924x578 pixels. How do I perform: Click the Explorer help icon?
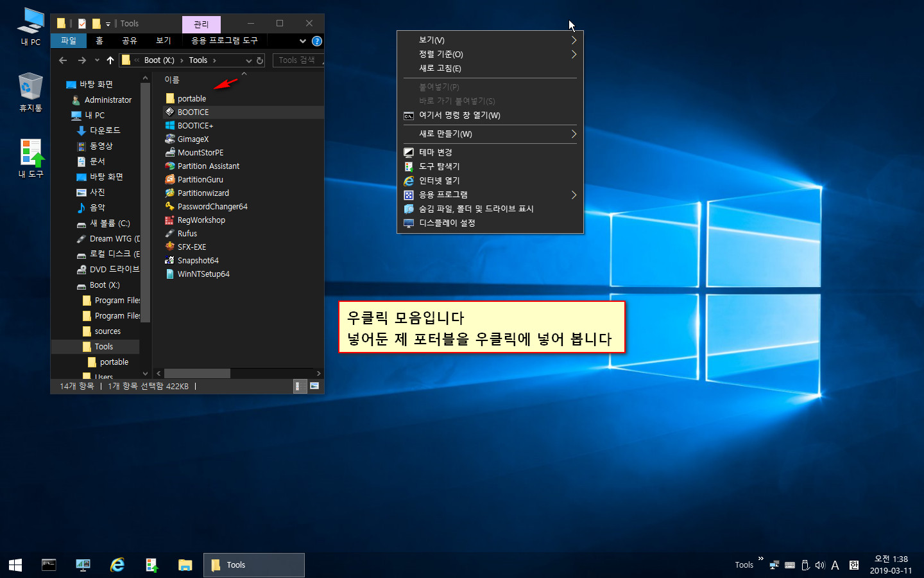click(317, 41)
